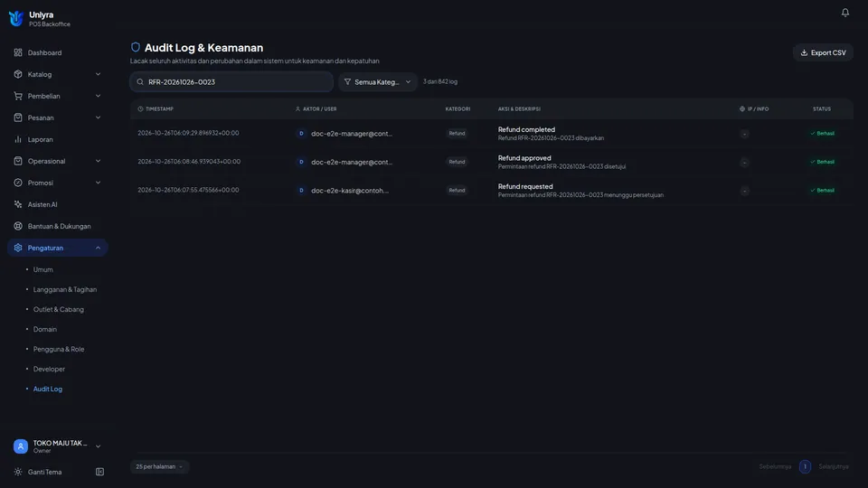Click the Operasional icon
Viewport: 868px width, 488px height.
pyautogui.click(x=18, y=161)
